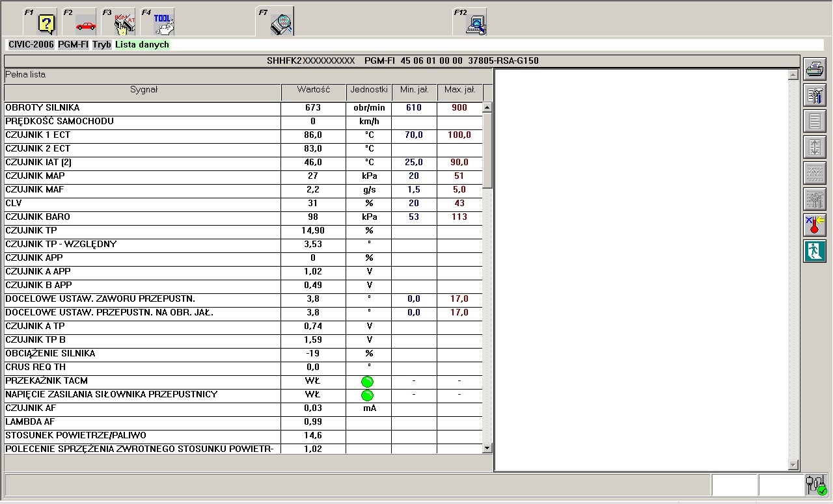833x504 pixels.
Task: Open the F1 help icon
Action: click(40, 22)
